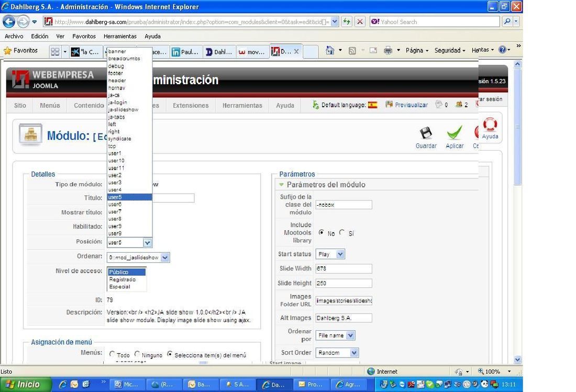Click the Refresh page icon

(x=347, y=21)
